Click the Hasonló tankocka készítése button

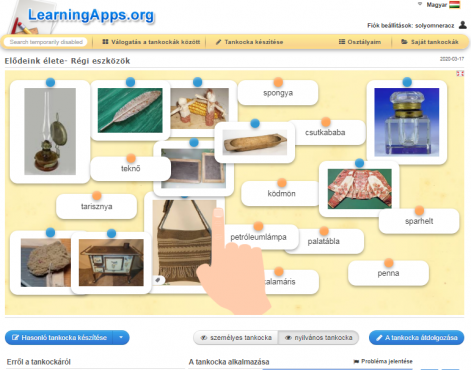pyautogui.click(x=59, y=338)
